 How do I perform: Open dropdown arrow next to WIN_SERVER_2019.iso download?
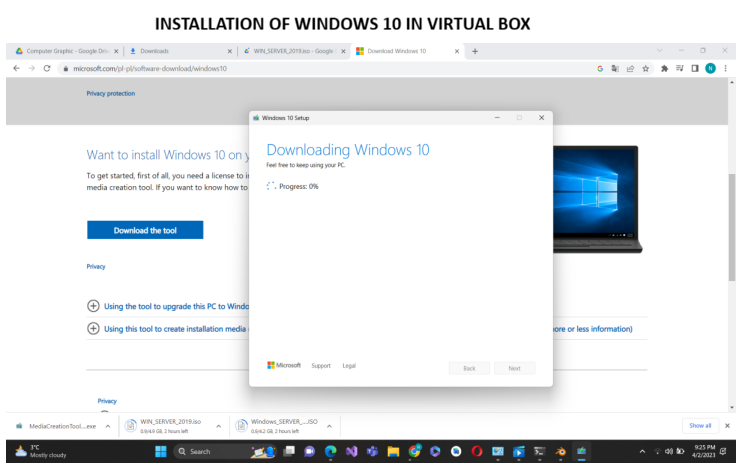coord(219,426)
